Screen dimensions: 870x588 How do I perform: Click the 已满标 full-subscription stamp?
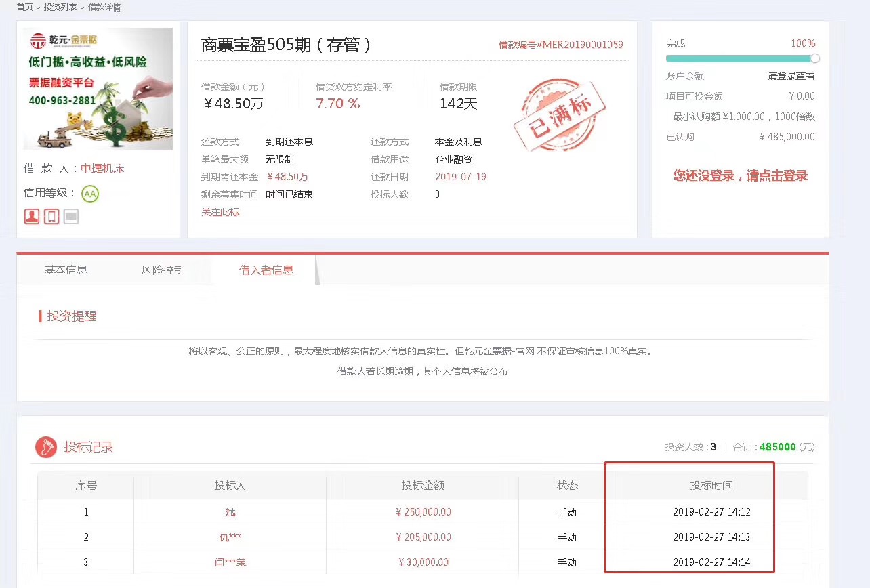559,114
